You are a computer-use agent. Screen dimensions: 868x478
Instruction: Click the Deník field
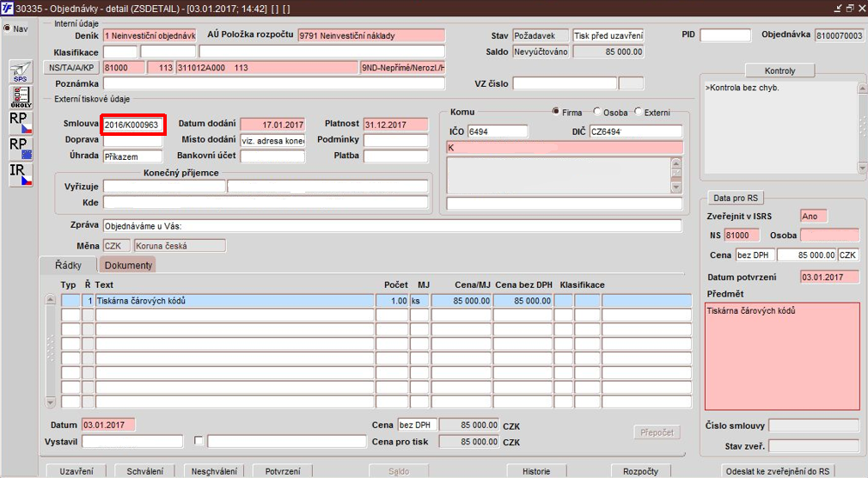click(150, 35)
